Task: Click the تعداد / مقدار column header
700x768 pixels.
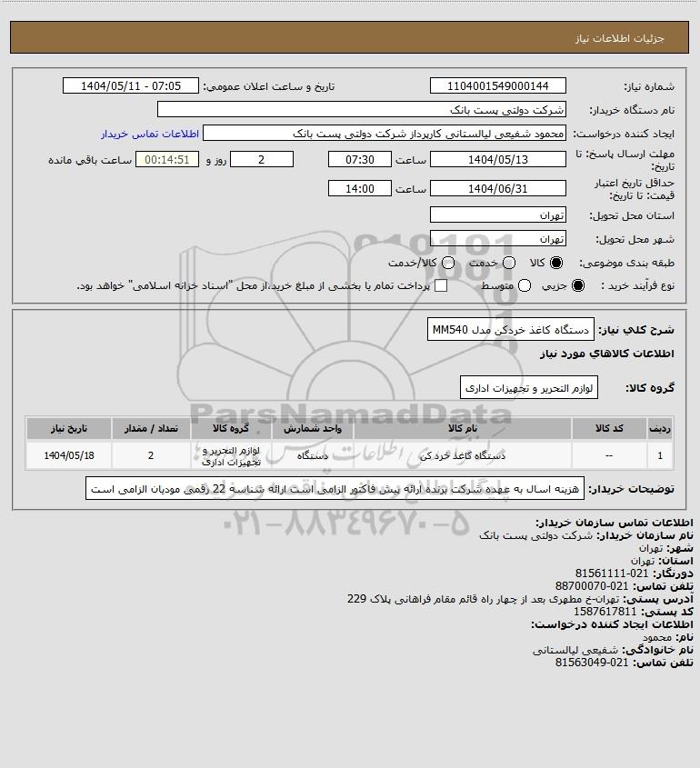Action: 151,428
